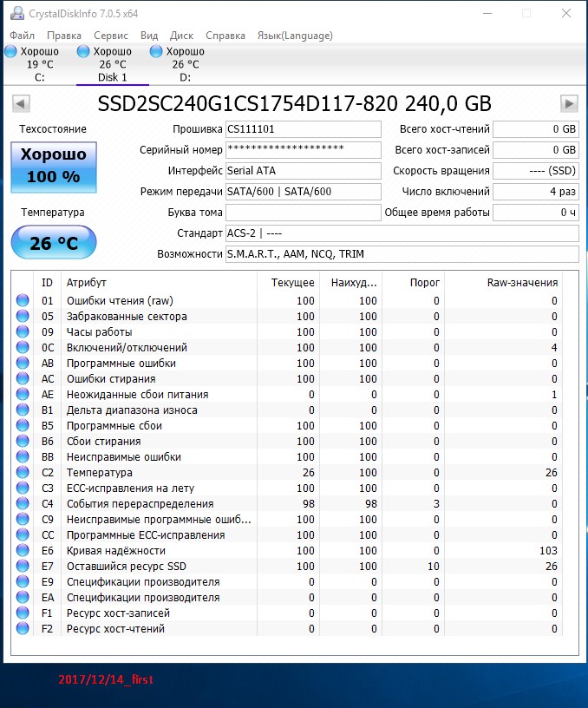The image size is (588, 708).
Task: Select the EA Спецификации производителя row
Action: (287, 597)
